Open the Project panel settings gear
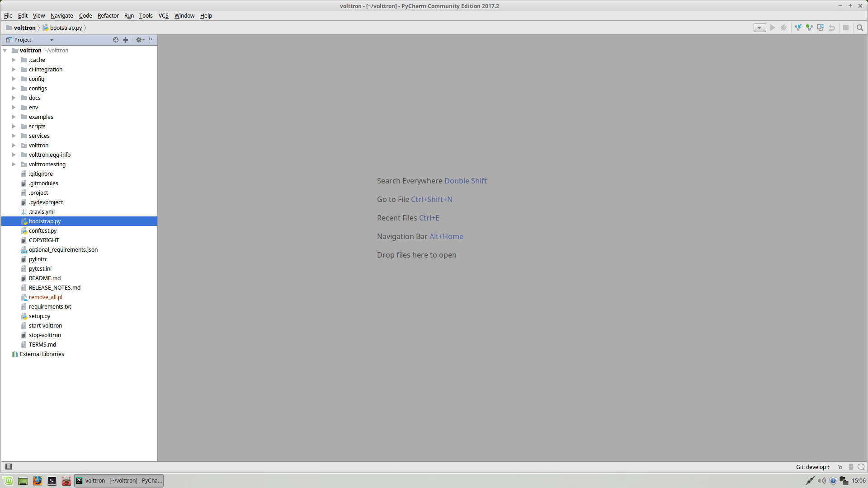 pos(140,40)
